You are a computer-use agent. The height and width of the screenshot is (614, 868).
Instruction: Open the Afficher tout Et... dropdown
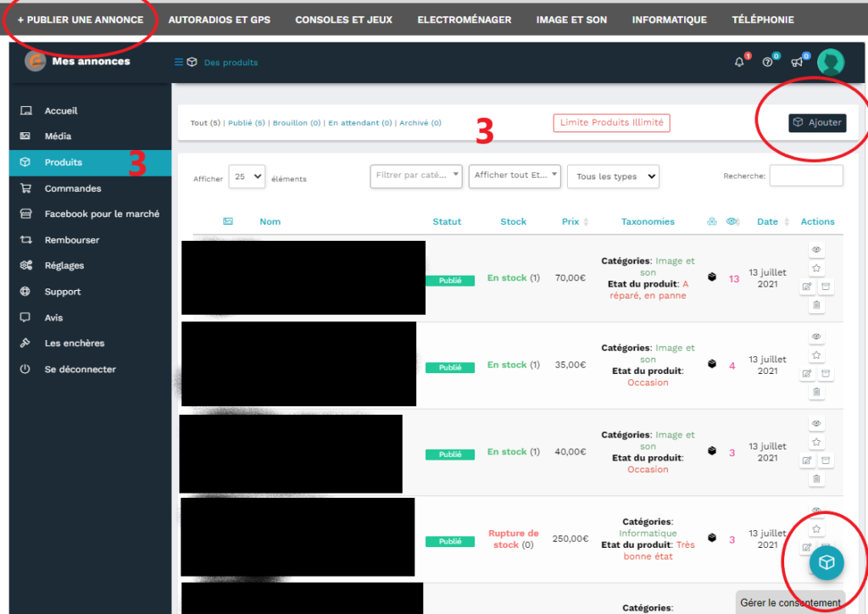pyautogui.click(x=515, y=176)
